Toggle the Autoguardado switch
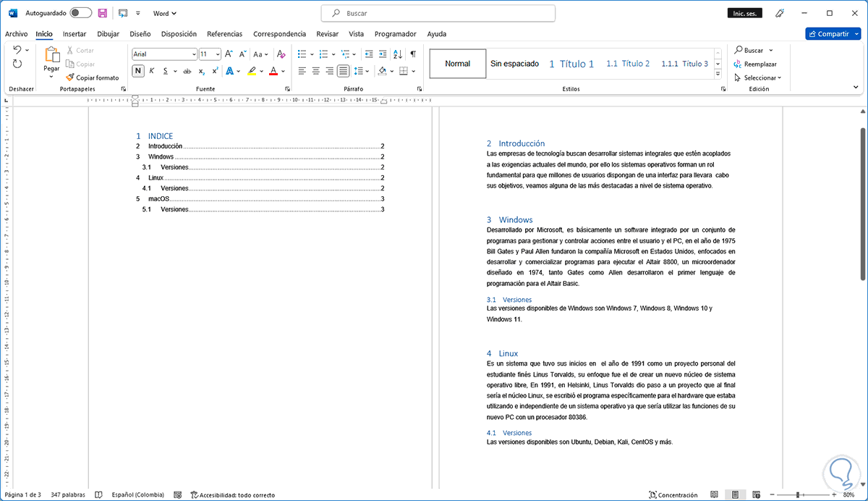868x501 pixels. (x=80, y=13)
